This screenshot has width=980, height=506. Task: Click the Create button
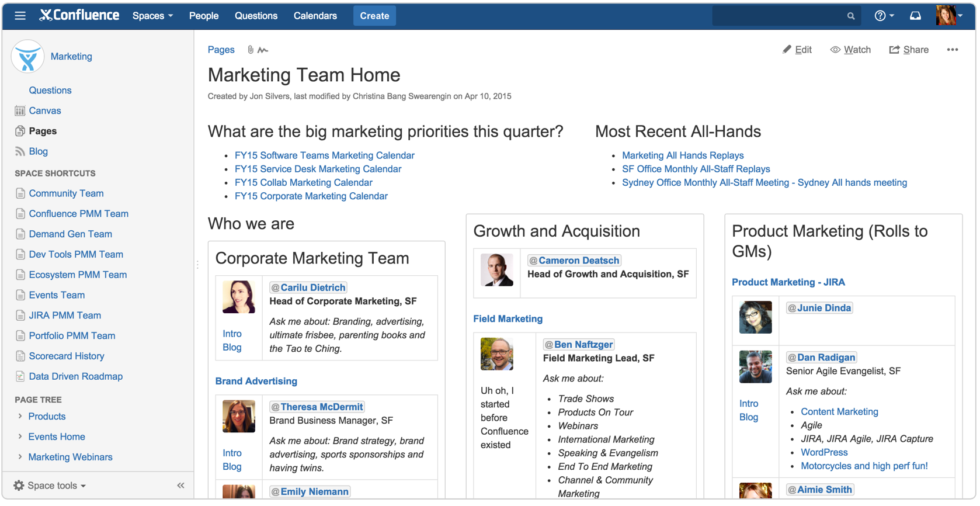374,16
